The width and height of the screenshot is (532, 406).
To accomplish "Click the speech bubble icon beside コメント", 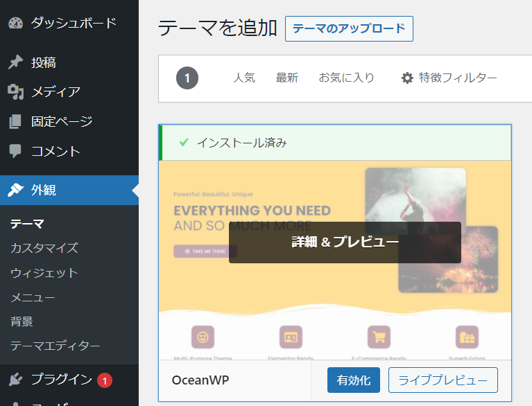I will (15, 151).
